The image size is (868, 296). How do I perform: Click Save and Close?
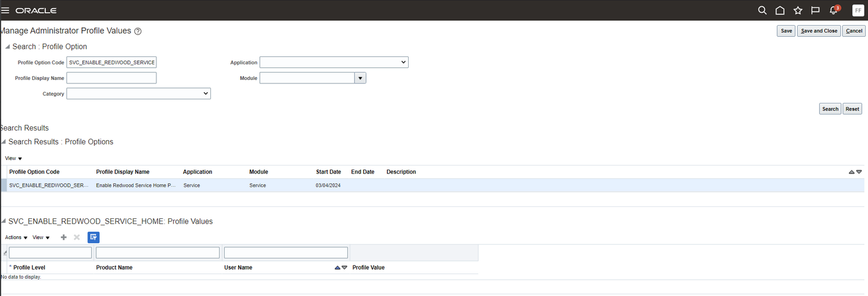click(819, 31)
